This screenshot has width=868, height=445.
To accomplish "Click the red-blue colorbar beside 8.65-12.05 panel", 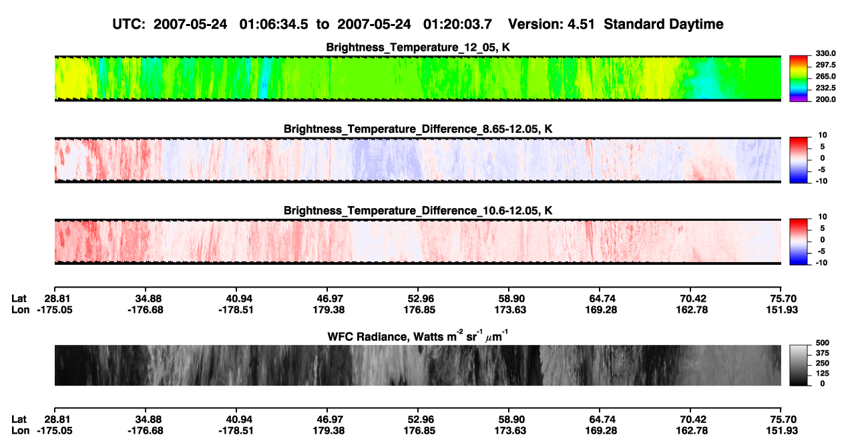I will click(x=799, y=159).
